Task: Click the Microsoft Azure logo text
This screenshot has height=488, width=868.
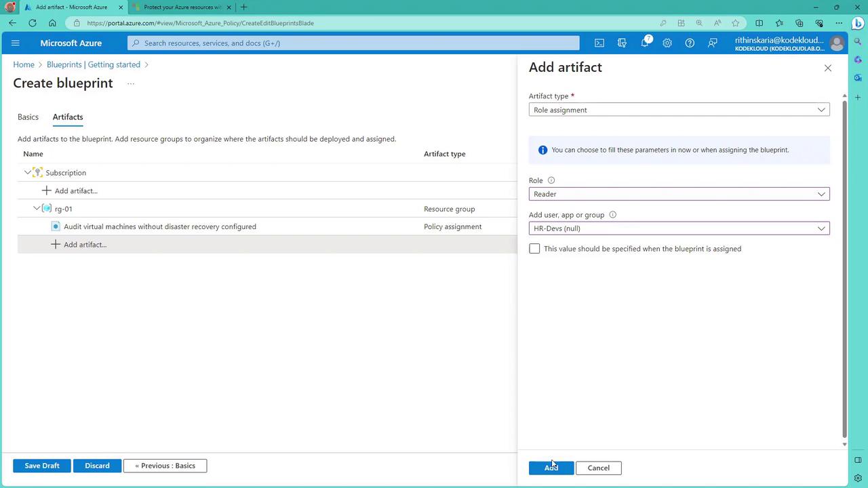Action: (71, 43)
